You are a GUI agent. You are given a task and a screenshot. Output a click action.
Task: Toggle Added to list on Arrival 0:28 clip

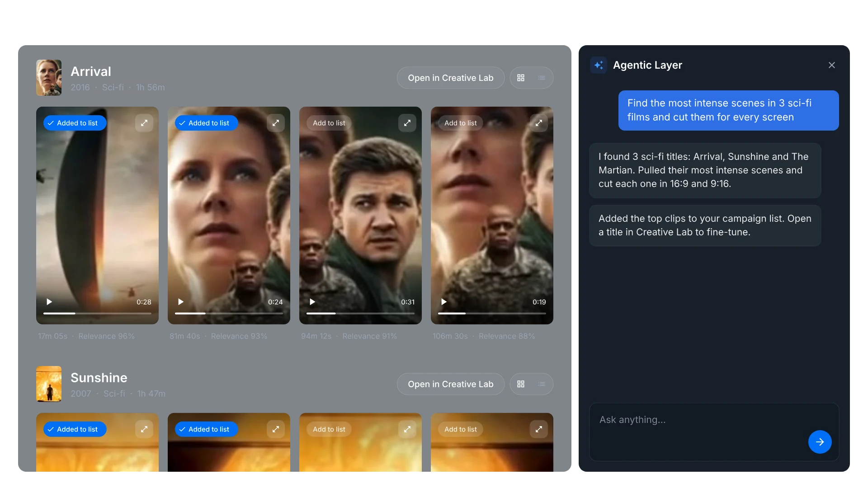tap(75, 123)
